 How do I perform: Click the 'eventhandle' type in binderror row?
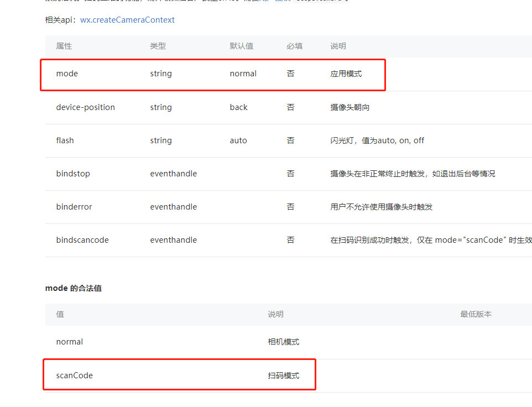(x=174, y=207)
